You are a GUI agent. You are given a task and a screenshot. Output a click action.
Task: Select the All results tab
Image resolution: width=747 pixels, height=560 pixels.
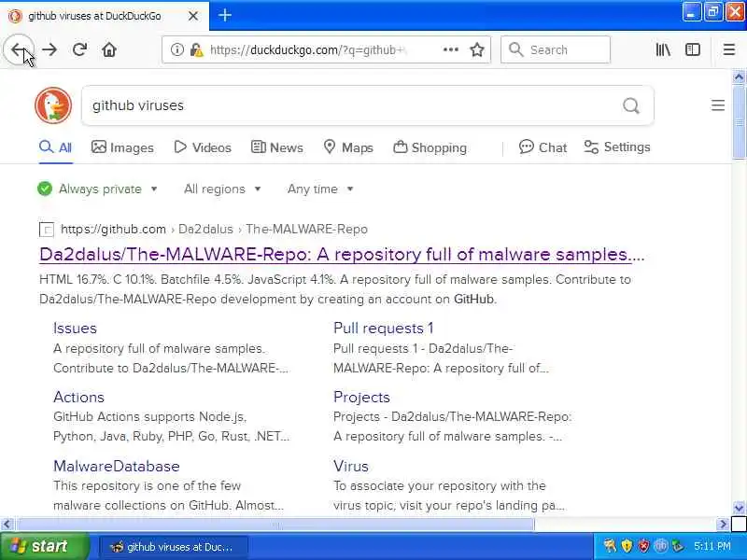(56, 147)
